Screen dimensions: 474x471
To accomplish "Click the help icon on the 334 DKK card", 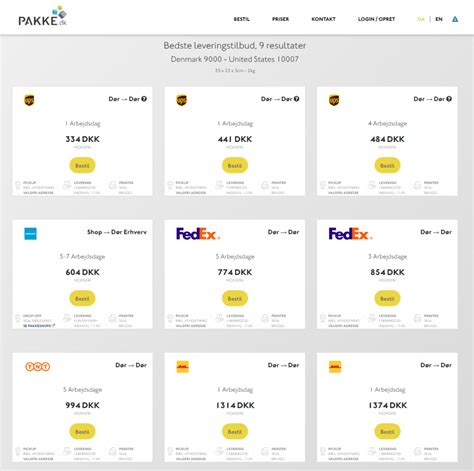I will [144, 99].
